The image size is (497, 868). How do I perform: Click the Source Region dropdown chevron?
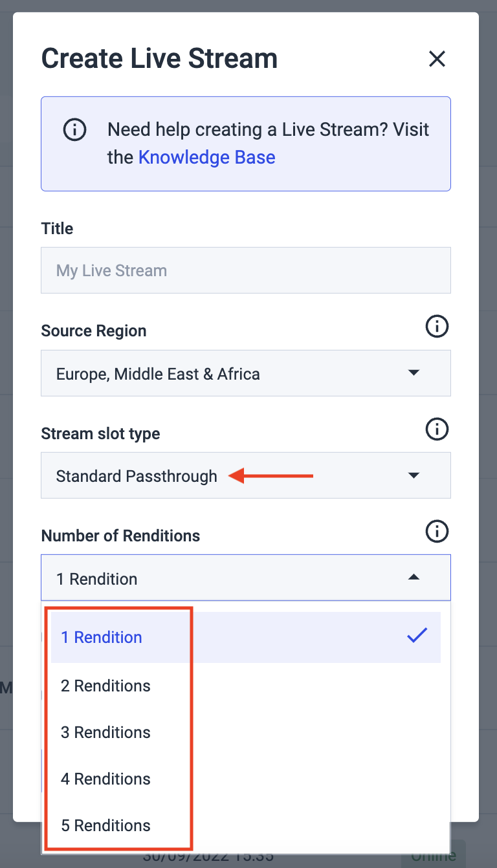[x=414, y=373]
